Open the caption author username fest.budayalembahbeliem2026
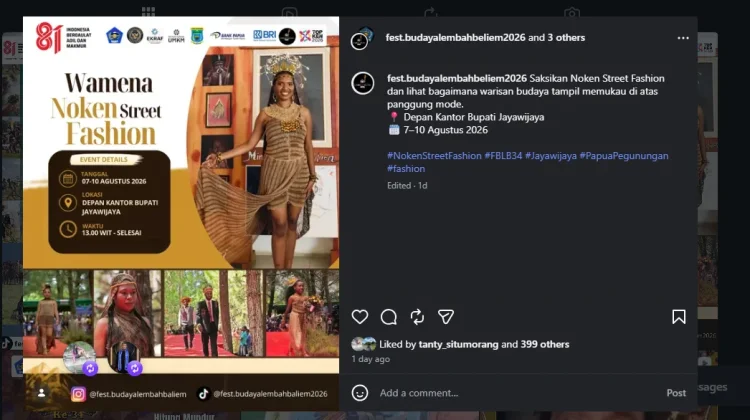This screenshot has width=750, height=420. pos(457,78)
